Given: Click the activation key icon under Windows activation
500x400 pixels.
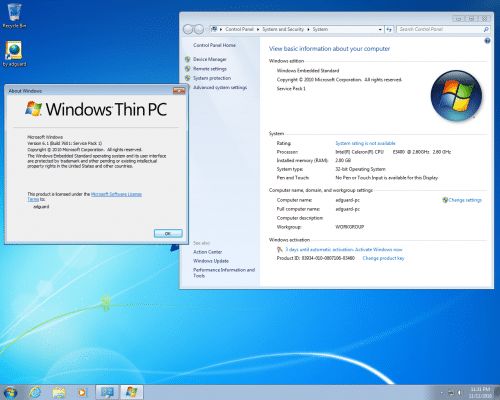Looking at the screenshot, I should pyautogui.click(x=280, y=249).
